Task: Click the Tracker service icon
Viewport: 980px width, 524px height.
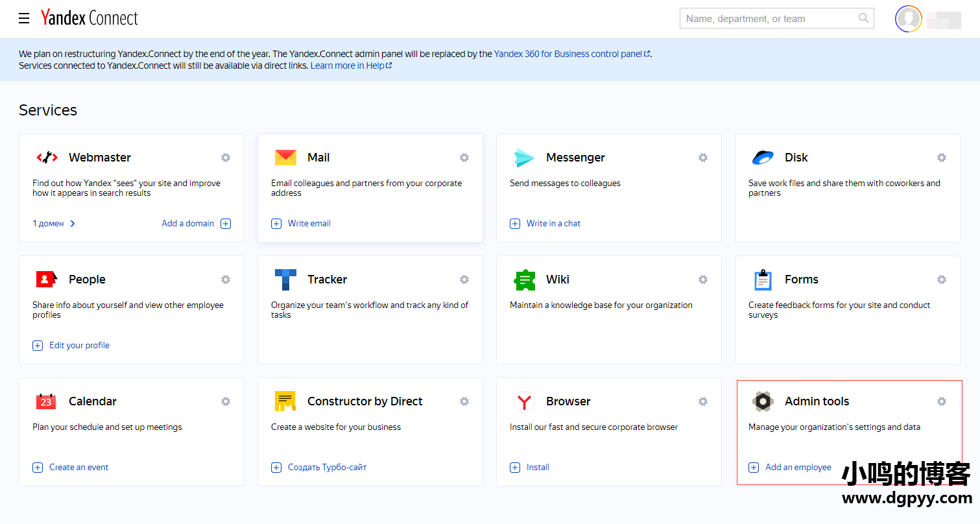Action: pos(286,280)
